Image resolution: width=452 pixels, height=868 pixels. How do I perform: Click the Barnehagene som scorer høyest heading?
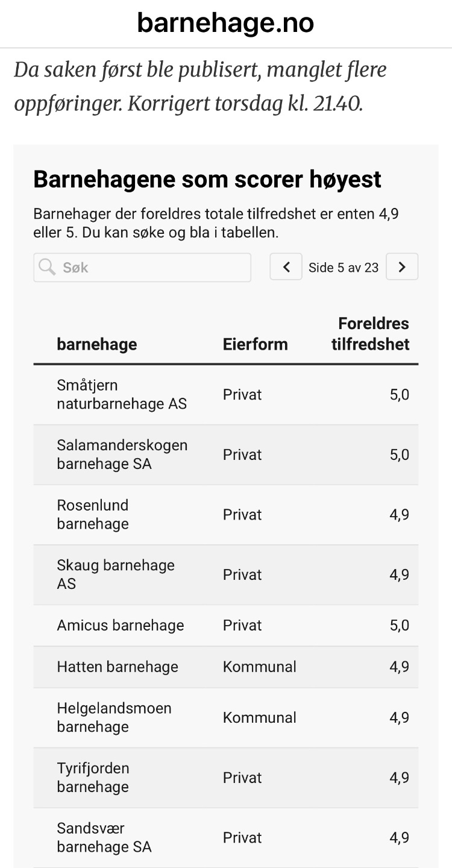(207, 180)
